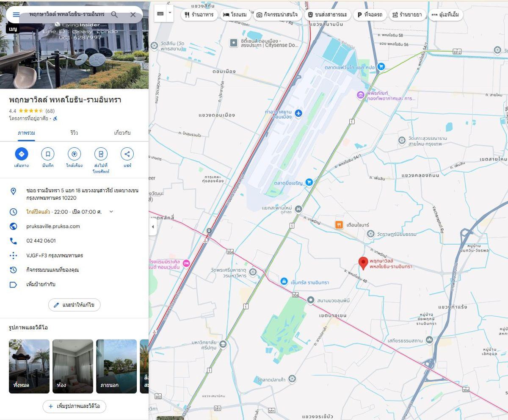Viewport: 508px width, 420px height.
Task: Open the hamburger menu in search bar
Action: [x=16, y=15]
